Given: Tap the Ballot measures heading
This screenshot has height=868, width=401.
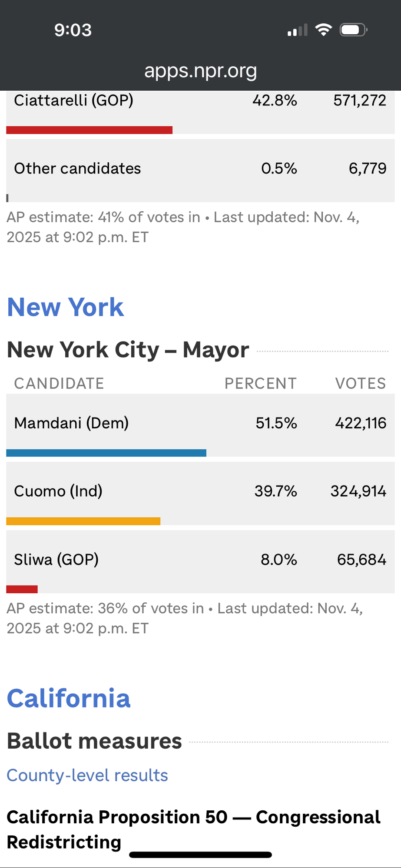Looking at the screenshot, I should click(x=94, y=741).
